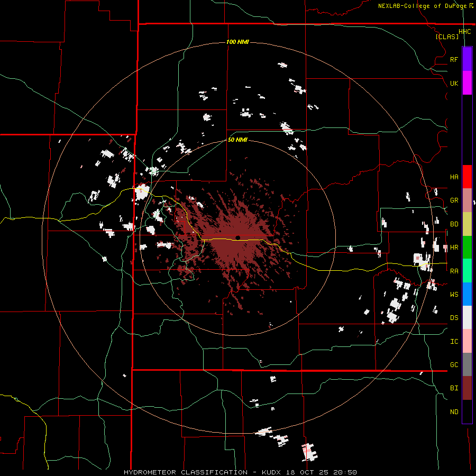Click the HR green legend swatch
This screenshot has width=476, height=476.
tap(467, 248)
